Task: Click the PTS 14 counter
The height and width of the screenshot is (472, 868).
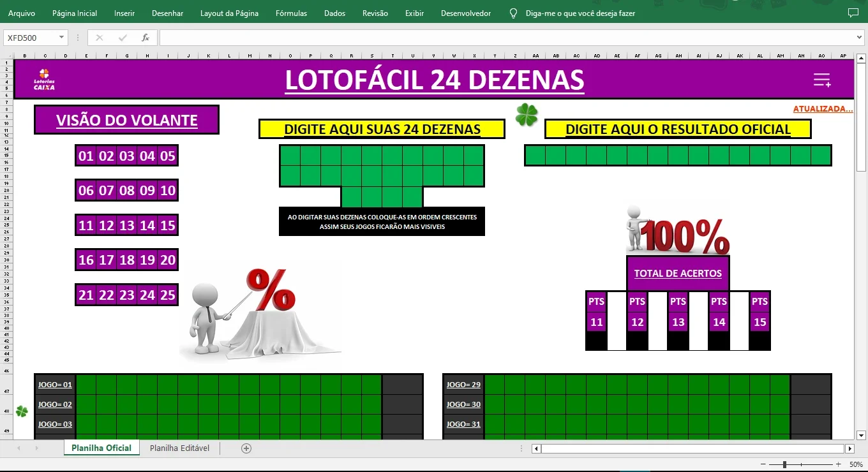Action: click(x=719, y=312)
